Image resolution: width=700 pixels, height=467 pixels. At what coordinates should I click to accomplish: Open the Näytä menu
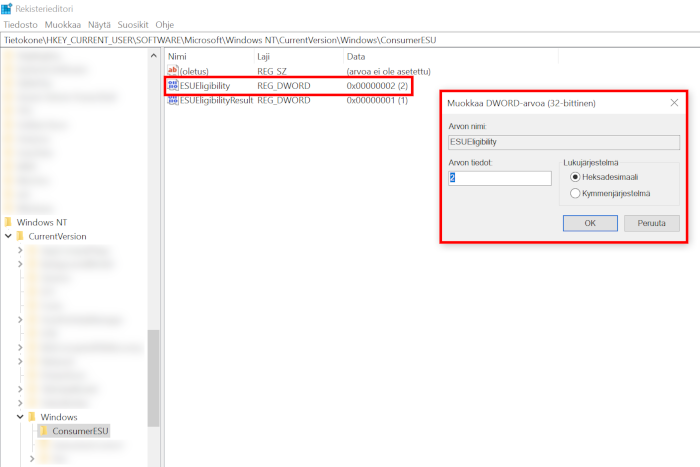(x=99, y=25)
